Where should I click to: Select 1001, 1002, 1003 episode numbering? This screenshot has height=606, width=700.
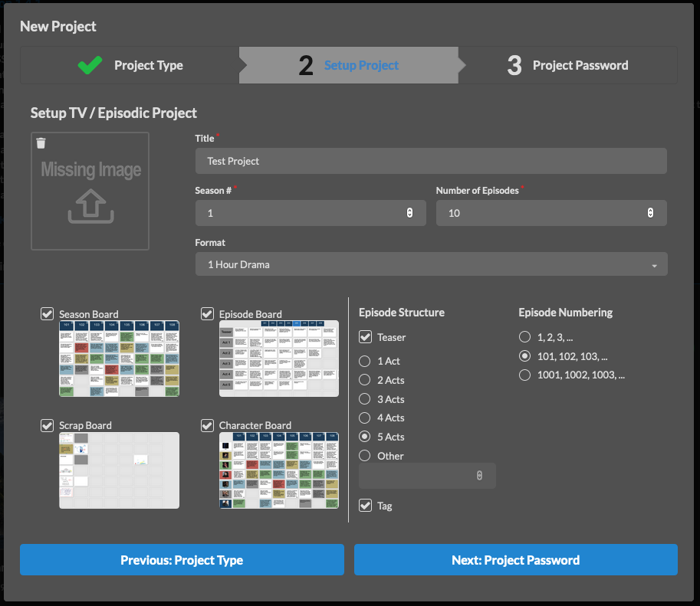[x=525, y=375]
